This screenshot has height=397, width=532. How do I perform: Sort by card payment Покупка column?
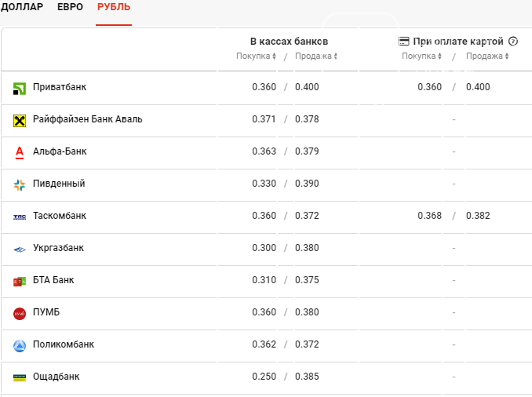click(422, 56)
